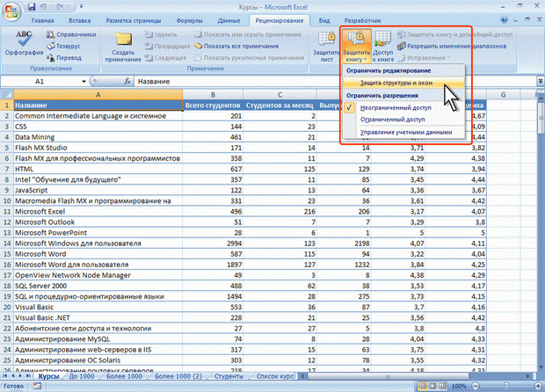The height and width of the screenshot is (392, 545).
Task: Switch to Page Break Preview
Action: [443, 386]
